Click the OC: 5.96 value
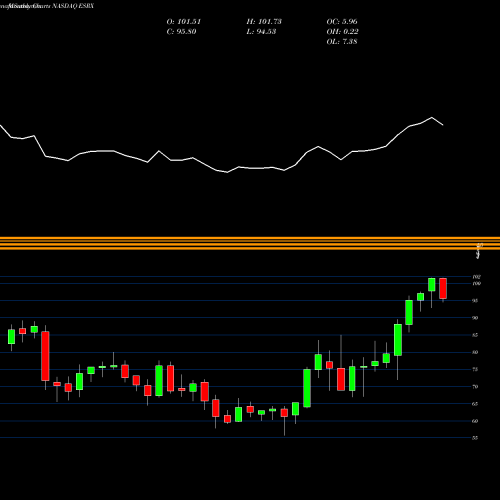Image resolution: width=500 pixels, height=500 pixels. (342, 22)
